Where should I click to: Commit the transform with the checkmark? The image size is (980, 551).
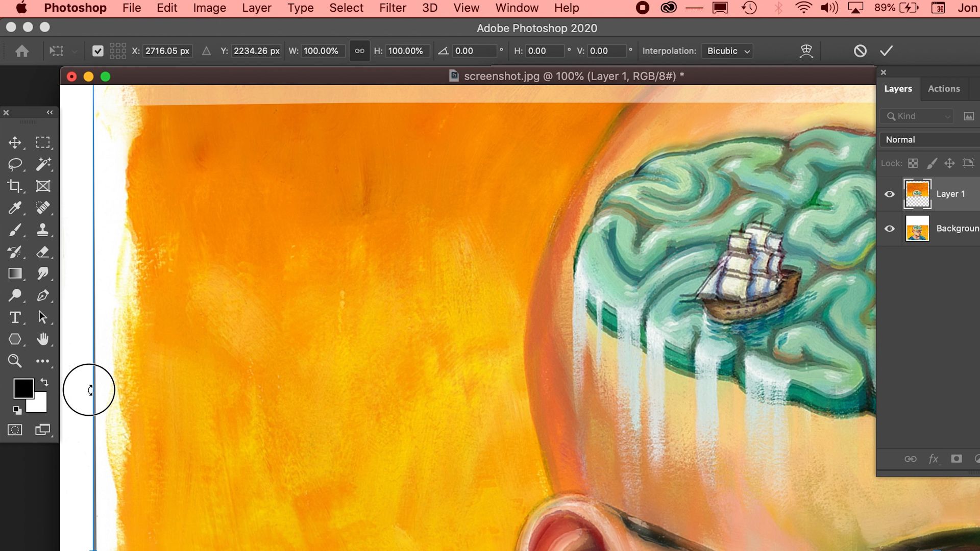click(887, 51)
